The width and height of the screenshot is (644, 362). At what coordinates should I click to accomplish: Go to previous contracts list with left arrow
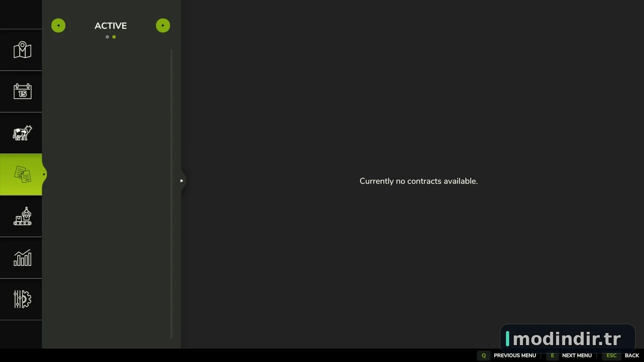[58, 25]
